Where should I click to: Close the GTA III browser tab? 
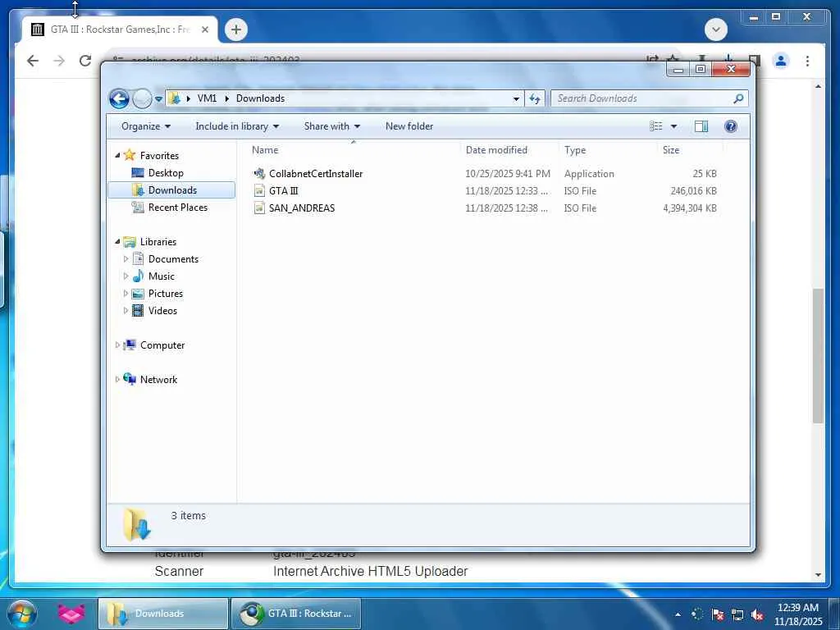[204, 30]
